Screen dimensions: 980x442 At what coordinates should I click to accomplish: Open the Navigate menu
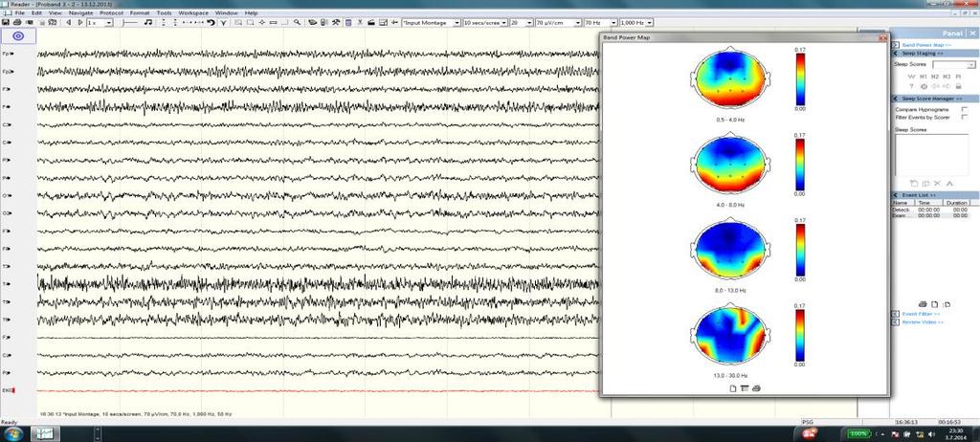click(80, 12)
